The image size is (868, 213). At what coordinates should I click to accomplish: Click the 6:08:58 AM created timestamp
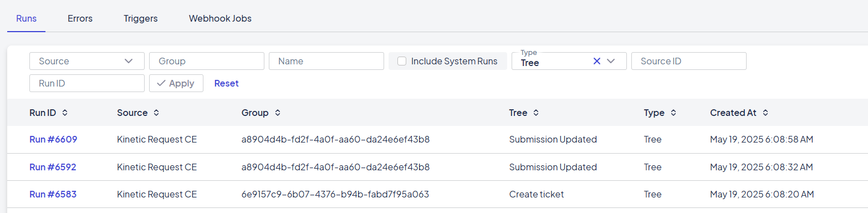coord(762,139)
